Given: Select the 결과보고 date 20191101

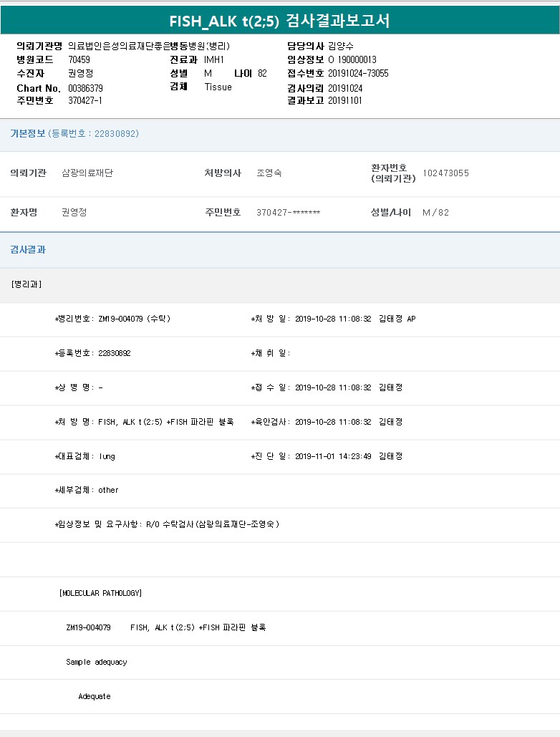Looking at the screenshot, I should tap(345, 100).
